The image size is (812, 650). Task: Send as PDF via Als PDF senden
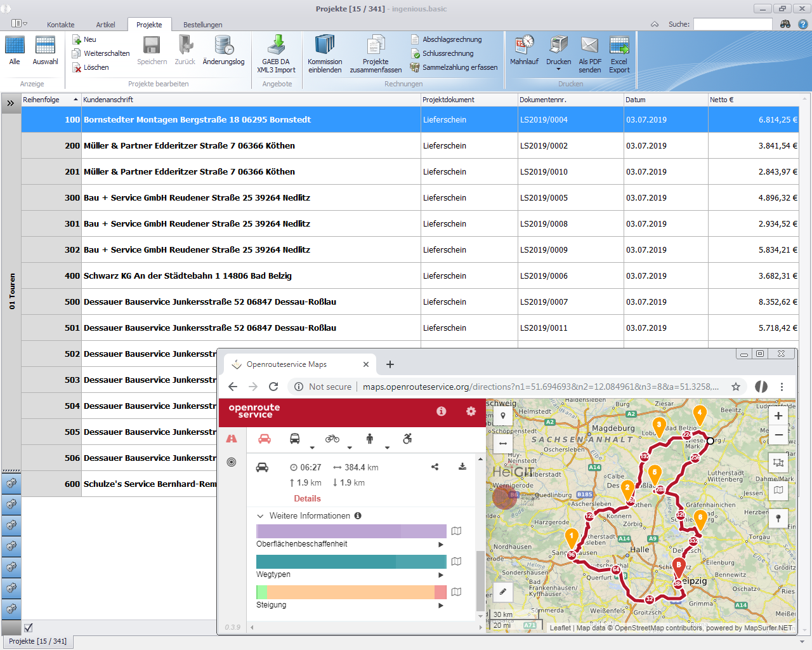pyautogui.click(x=589, y=46)
